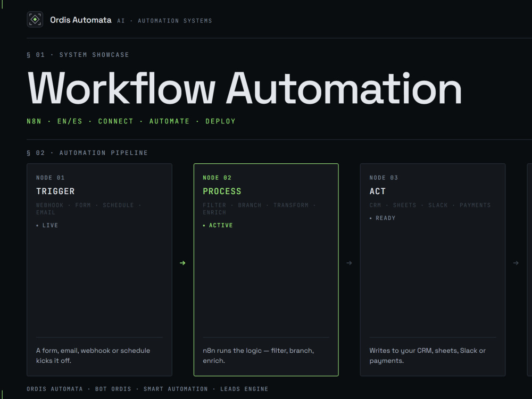
Task: Click the "CRM · SHEETS · SLACK · PAYMENTS" tags
Action: click(430, 205)
